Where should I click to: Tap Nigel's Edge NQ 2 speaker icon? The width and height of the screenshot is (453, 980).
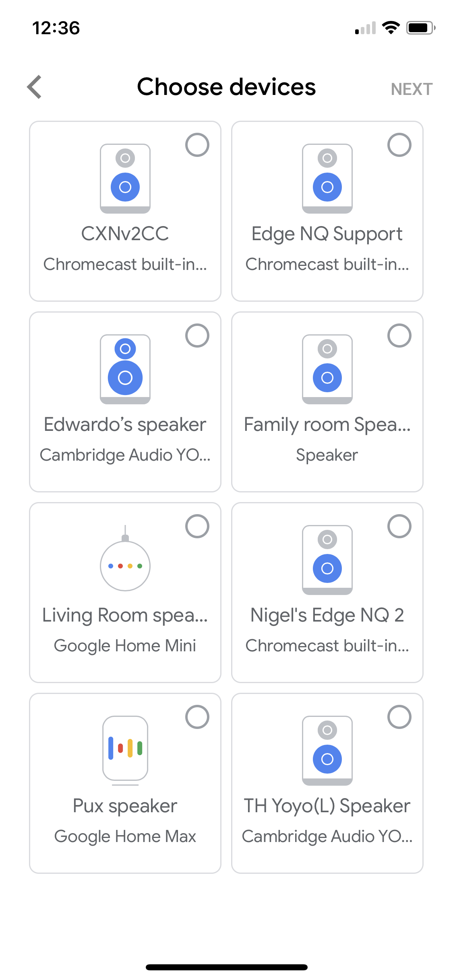click(x=327, y=560)
